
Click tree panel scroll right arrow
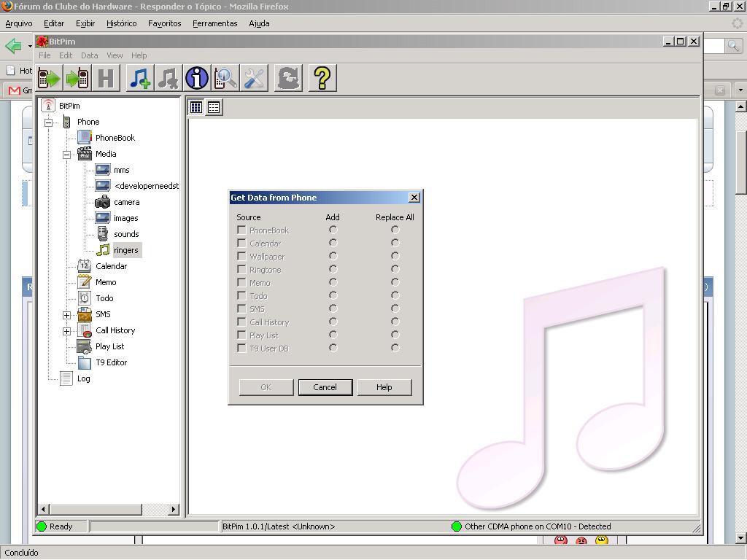click(174, 509)
